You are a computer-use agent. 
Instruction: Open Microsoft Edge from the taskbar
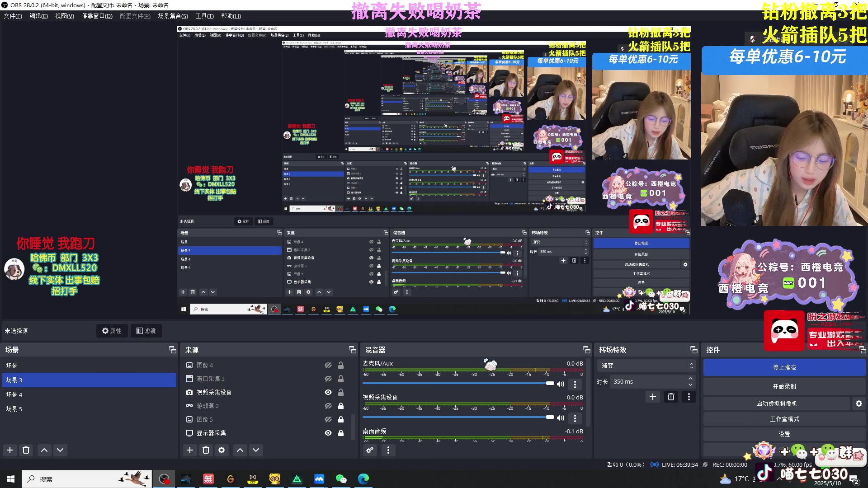click(x=363, y=479)
